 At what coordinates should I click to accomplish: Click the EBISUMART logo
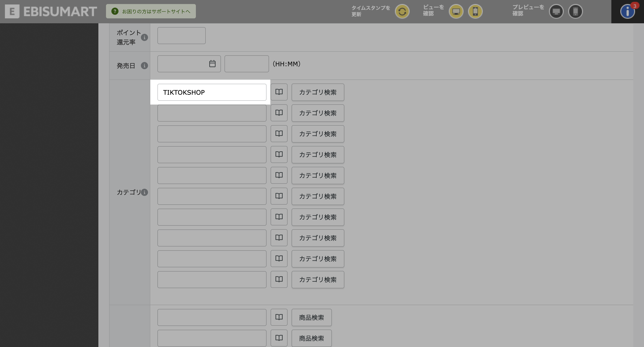(51, 11)
